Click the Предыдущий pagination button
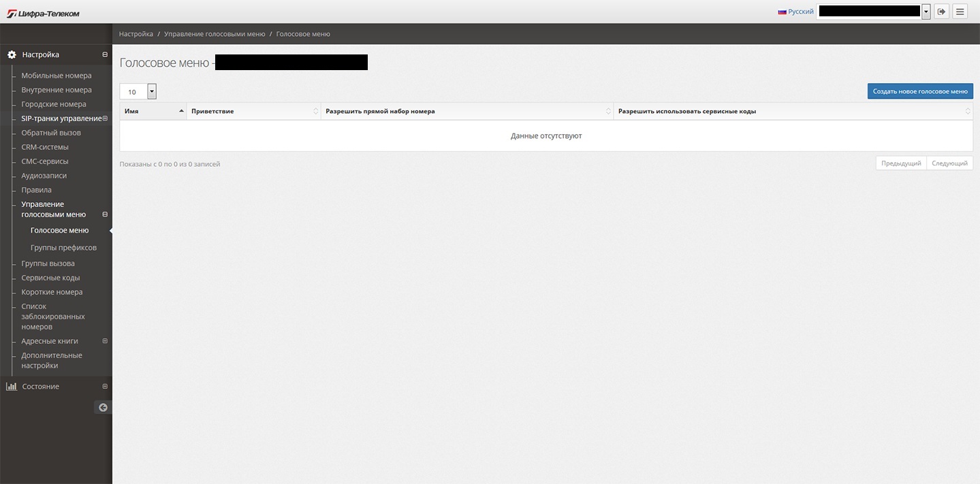Image resolution: width=980 pixels, height=484 pixels. 901,163
